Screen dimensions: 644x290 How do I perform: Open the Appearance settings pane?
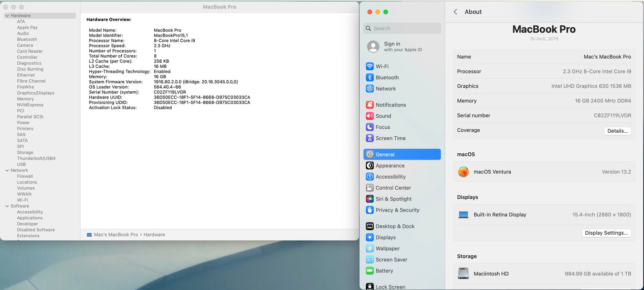point(390,166)
